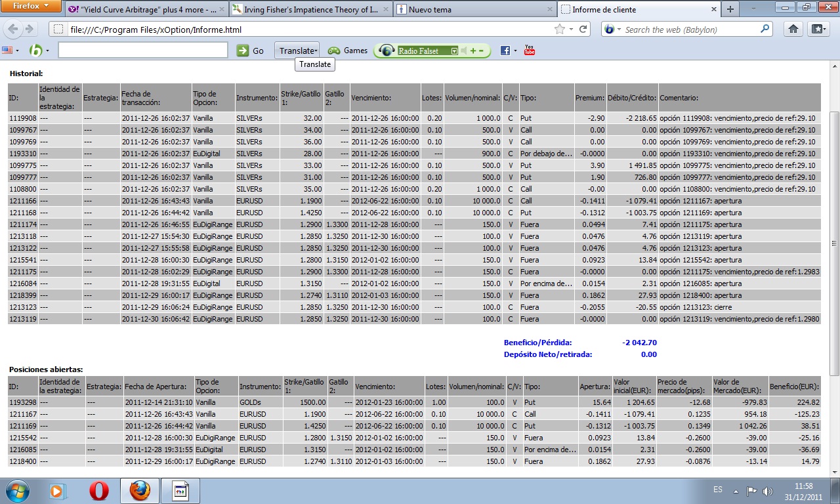Click the system tray volume icon
Viewport: 840px width, 504px height.
767,491
